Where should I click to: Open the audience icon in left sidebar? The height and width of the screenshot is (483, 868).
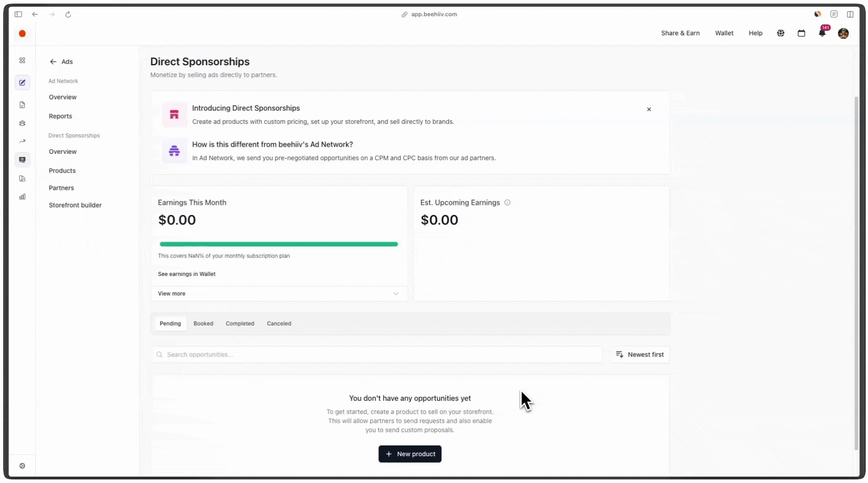(x=22, y=123)
